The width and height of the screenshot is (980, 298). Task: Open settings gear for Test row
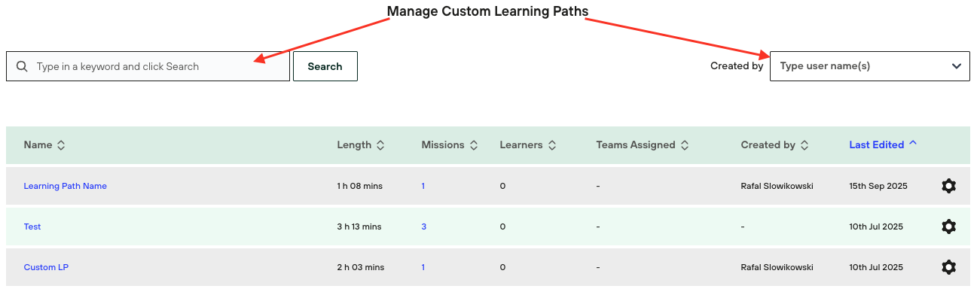(x=949, y=227)
